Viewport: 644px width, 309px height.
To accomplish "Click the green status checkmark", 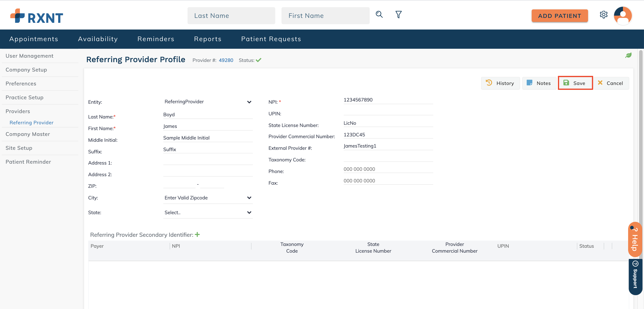I will [x=258, y=60].
